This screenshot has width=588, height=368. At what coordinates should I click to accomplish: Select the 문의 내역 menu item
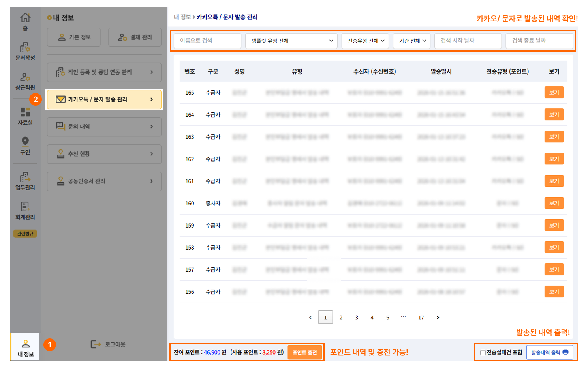coord(104,127)
